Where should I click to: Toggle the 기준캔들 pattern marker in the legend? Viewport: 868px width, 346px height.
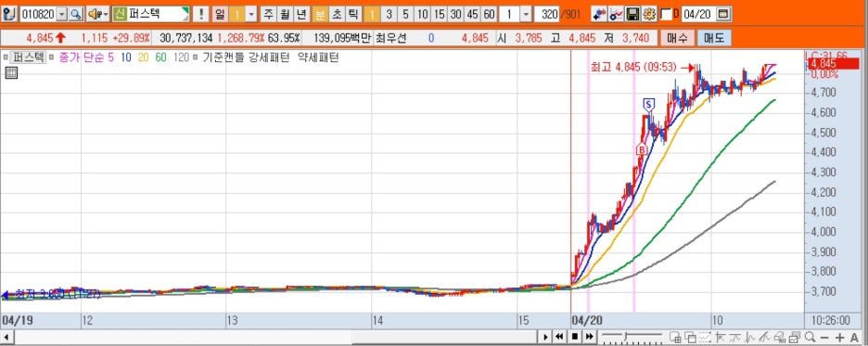(196, 57)
